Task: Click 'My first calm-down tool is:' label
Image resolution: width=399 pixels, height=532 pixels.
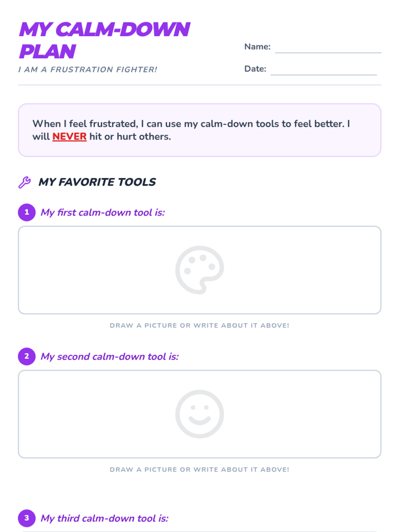Action: click(103, 212)
